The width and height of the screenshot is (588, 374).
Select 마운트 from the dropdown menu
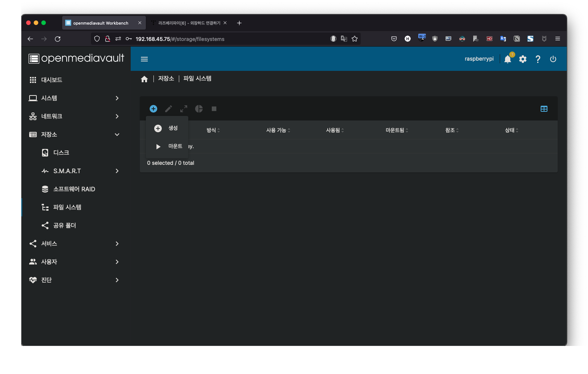167,146
